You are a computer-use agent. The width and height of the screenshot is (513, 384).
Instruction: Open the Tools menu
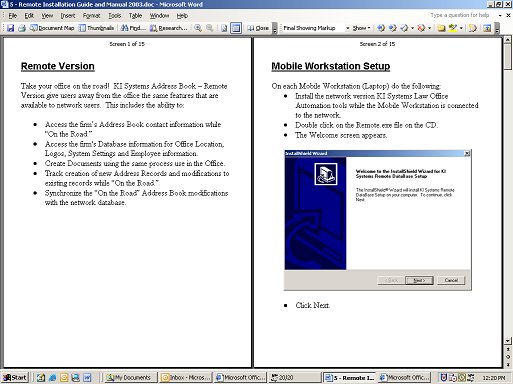click(x=114, y=15)
